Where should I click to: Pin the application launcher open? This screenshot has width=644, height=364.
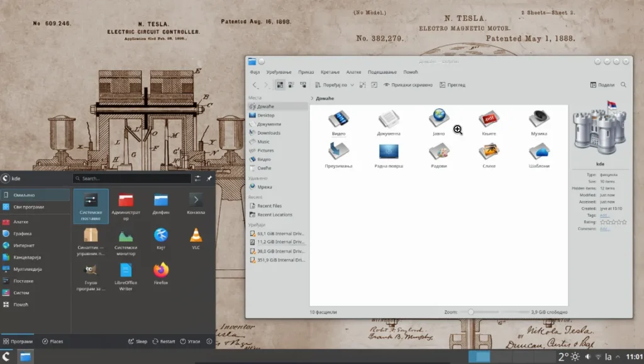pyautogui.click(x=208, y=178)
